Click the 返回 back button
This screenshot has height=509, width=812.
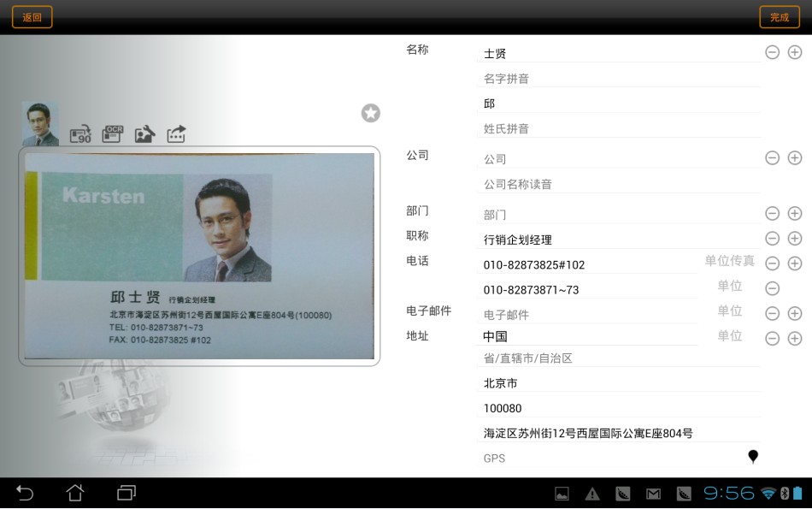[x=32, y=17]
